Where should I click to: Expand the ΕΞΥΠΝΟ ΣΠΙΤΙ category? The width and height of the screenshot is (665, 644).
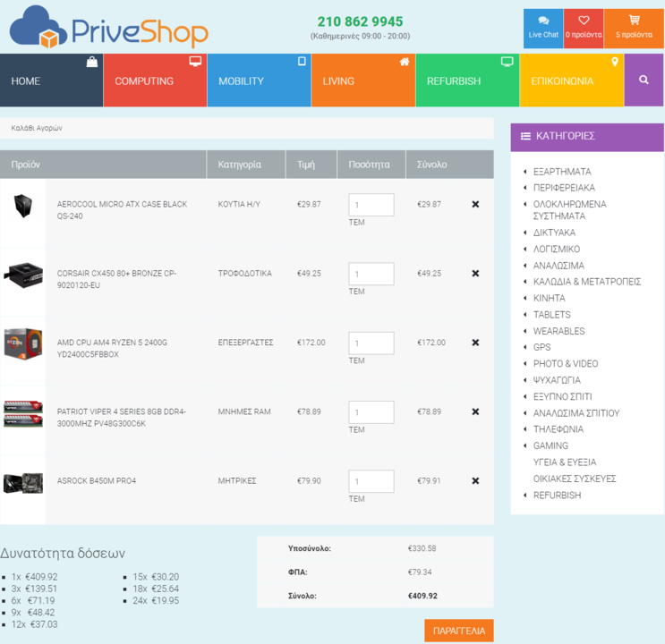point(562,397)
